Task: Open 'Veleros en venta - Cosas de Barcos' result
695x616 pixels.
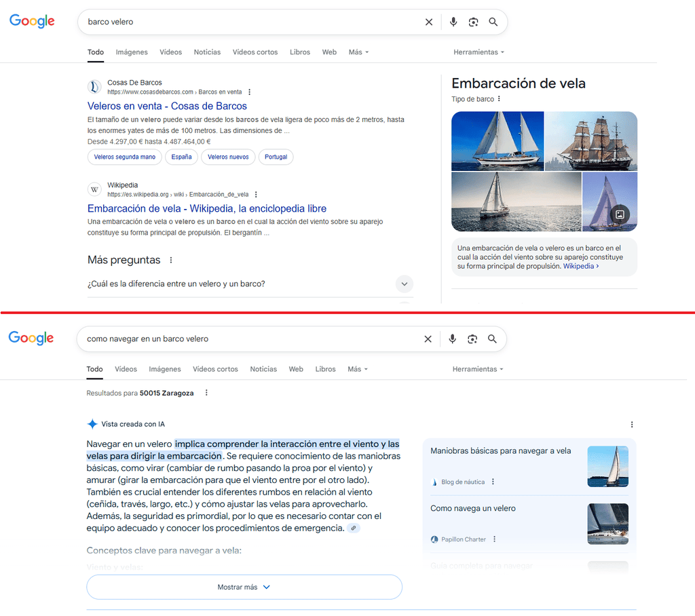Action: pos(167,106)
